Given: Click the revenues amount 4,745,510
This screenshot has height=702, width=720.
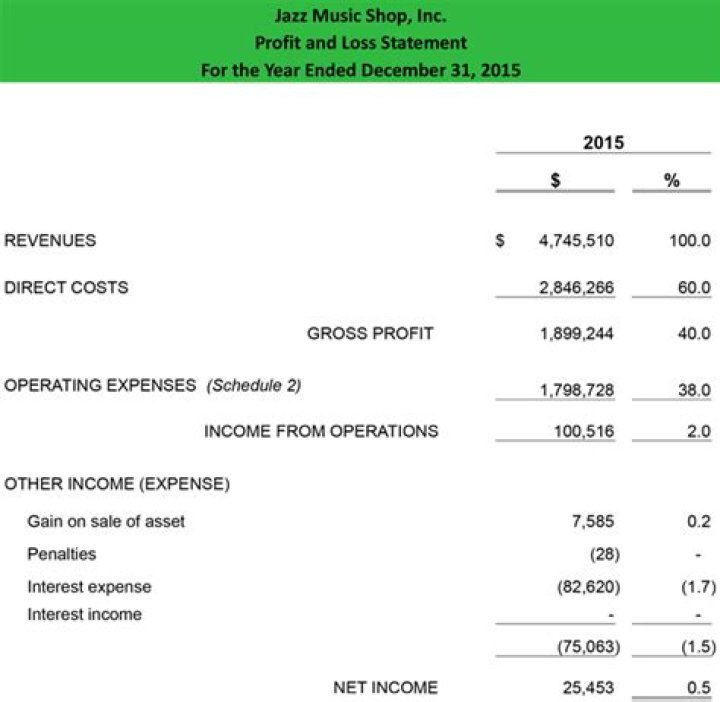Looking at the screenshot, I should (575, 241).
